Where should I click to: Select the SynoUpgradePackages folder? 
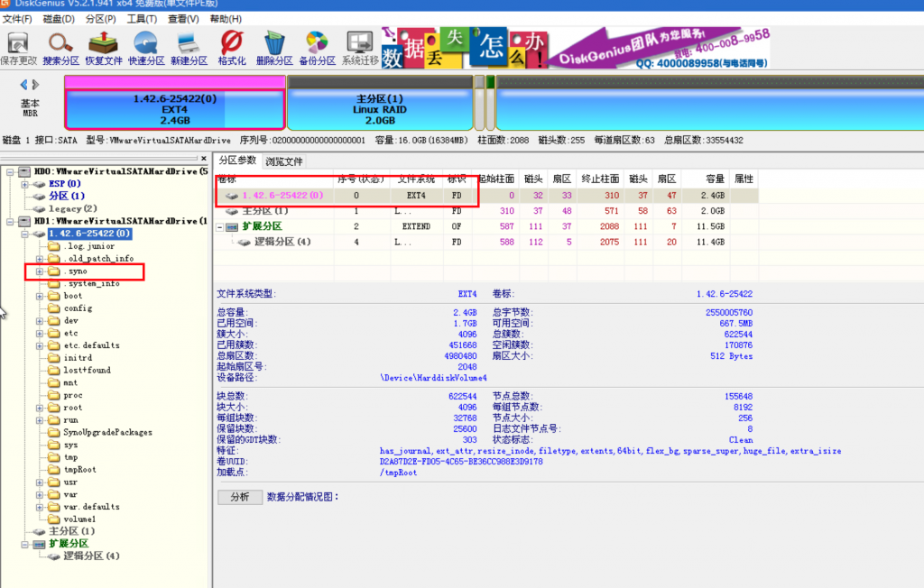tap(108, 433)
